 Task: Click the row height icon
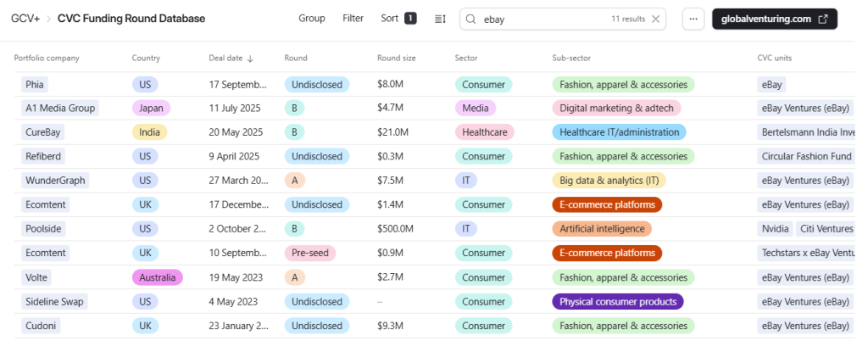[x=440, y=19]
